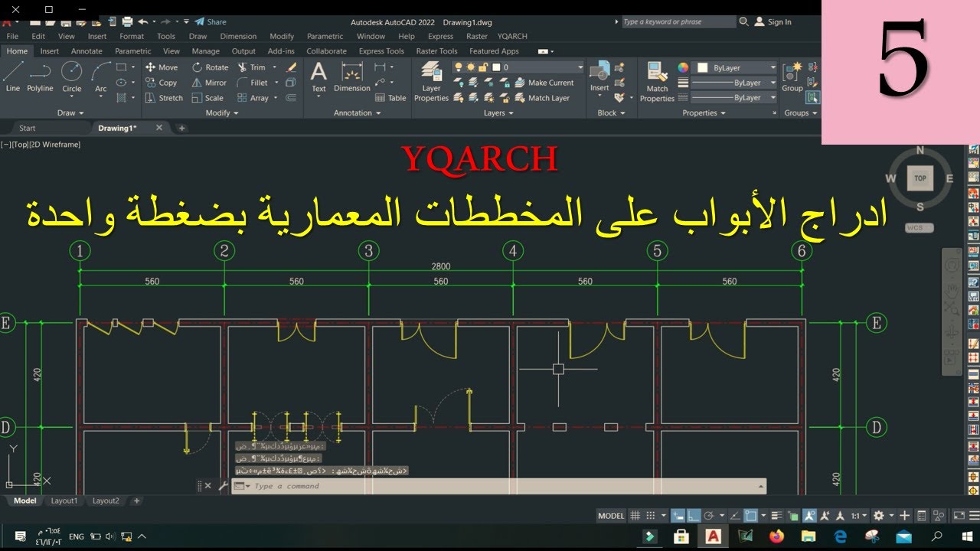Click the Array tool
This screenshot has height=551, width=980.
pos(253,98)
